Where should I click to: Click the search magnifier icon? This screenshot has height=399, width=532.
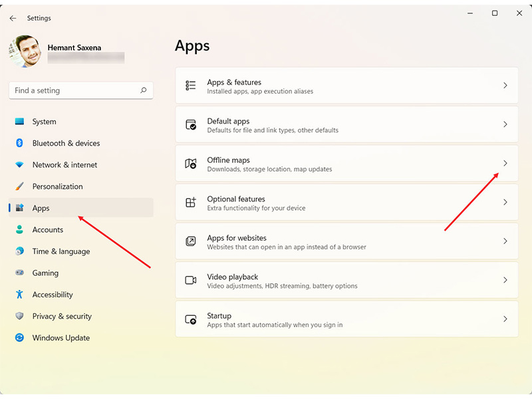click(x=143, y=90)
